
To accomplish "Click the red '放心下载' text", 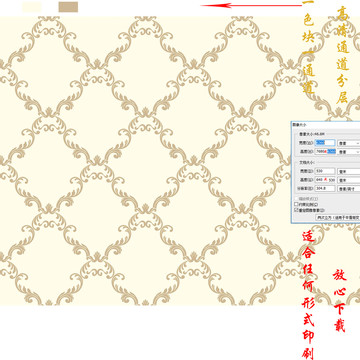I will 340,301.
